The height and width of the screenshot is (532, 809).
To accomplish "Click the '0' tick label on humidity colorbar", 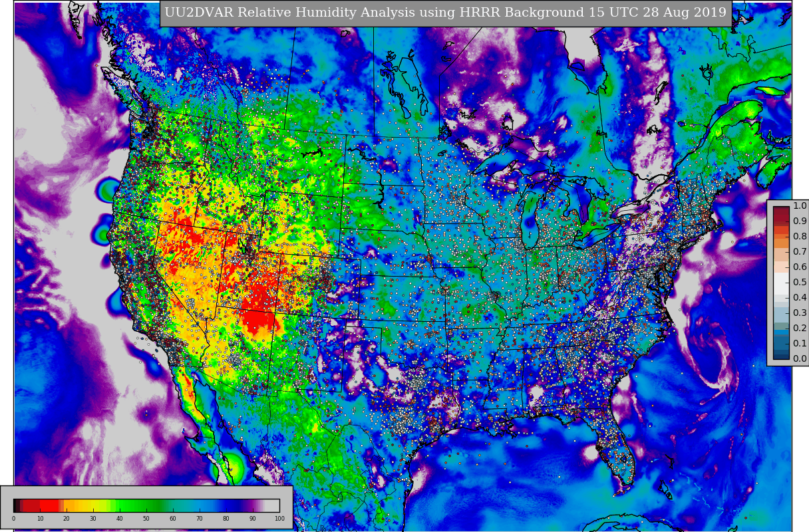I will [13, 518].
